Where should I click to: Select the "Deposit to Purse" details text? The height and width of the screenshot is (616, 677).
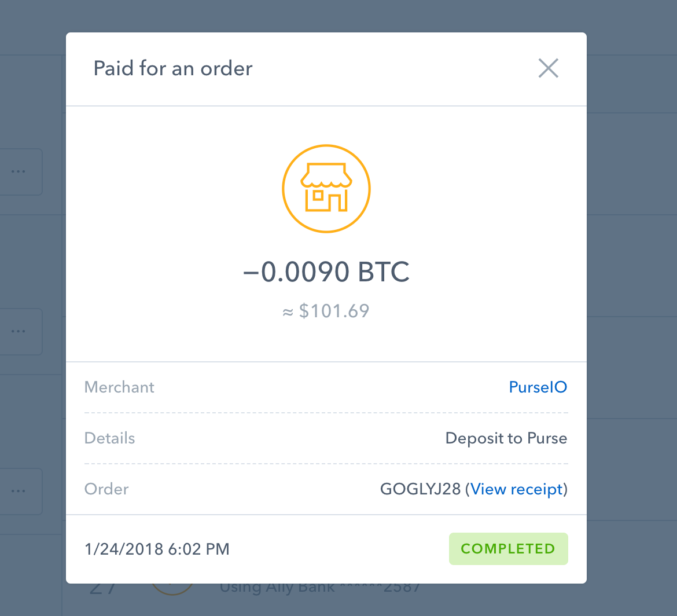click(506, 438)
